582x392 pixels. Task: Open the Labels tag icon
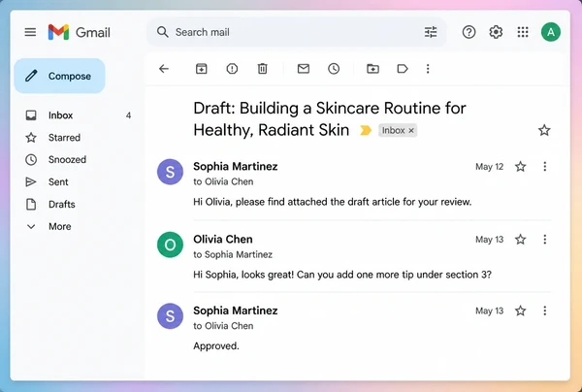pos(403,69)
